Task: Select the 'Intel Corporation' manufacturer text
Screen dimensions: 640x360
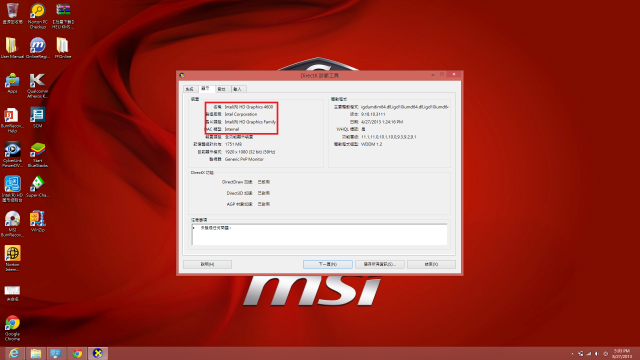Action: point(241,114)
